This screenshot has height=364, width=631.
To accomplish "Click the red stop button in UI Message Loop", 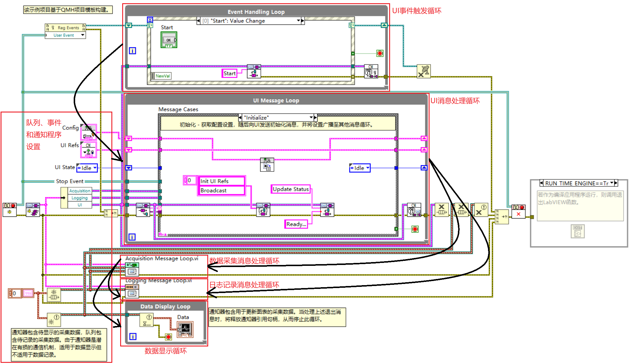I will click(x=416, y=229).
